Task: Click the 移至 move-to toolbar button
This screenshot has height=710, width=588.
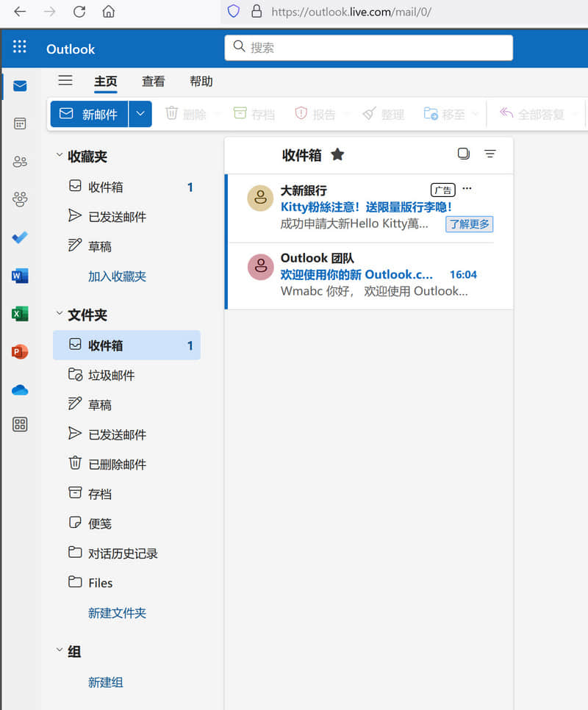Action: [444, 114]
